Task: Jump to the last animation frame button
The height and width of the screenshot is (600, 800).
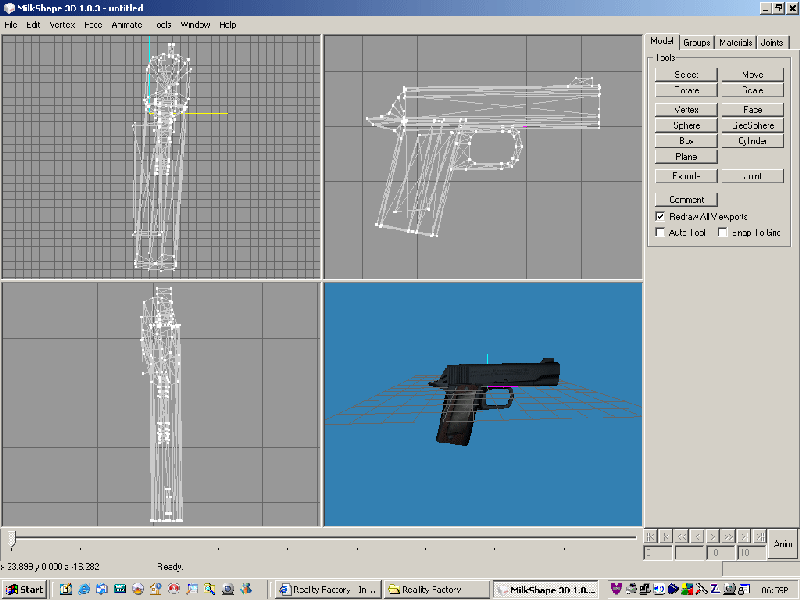Action: [x=759, y=536]
